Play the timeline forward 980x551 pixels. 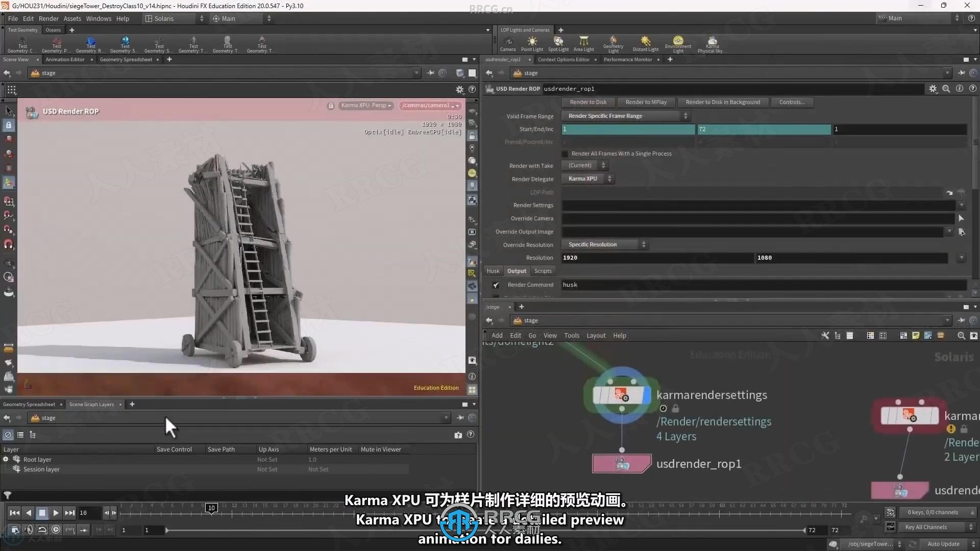[56, 513]
